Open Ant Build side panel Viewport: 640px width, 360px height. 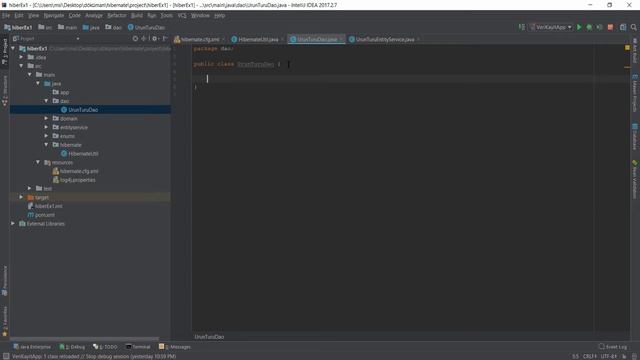[x=635, y=51]
